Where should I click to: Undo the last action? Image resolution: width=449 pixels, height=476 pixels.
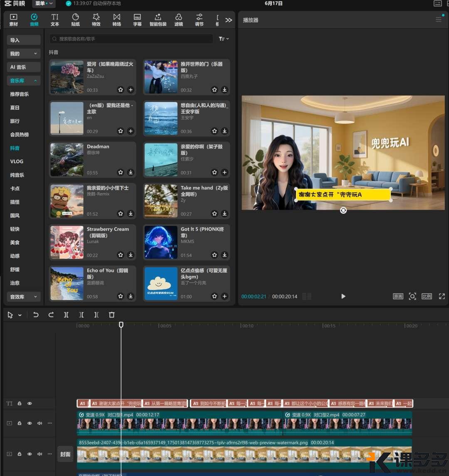(x=36, y=315)
